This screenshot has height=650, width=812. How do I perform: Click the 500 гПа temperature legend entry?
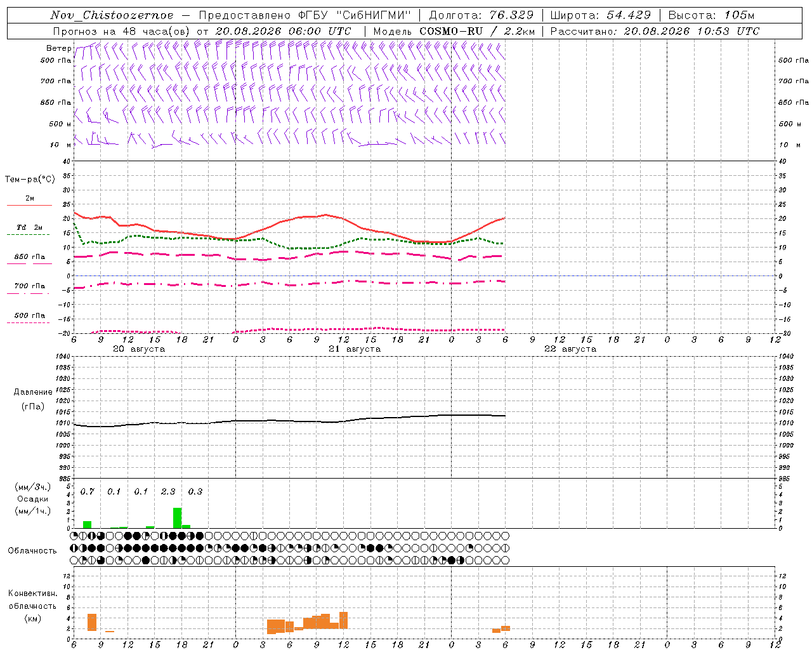point(30,315)
